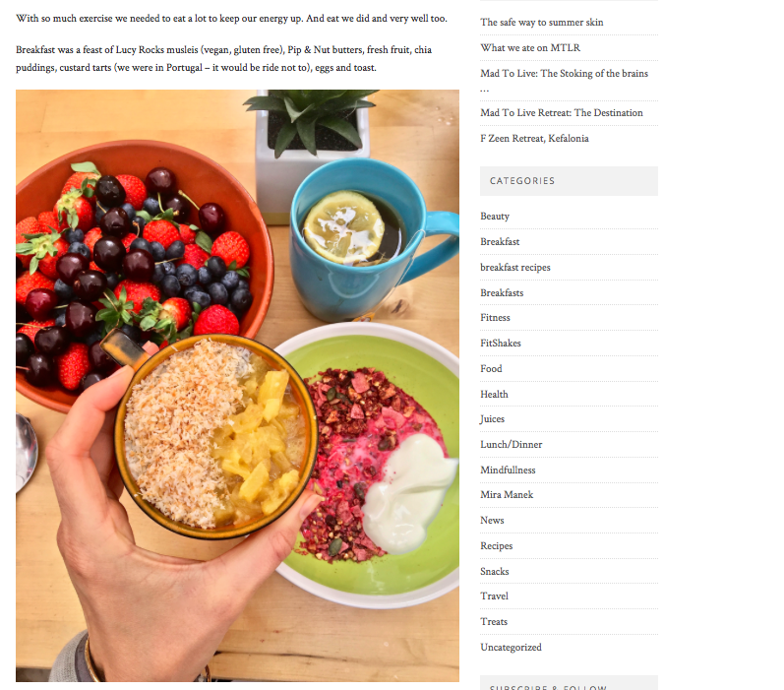Image resolution: width=784 pixels, height=690 pixels.
Task: Go to 'breakfast recipes' category
Action: pos(515,267)
